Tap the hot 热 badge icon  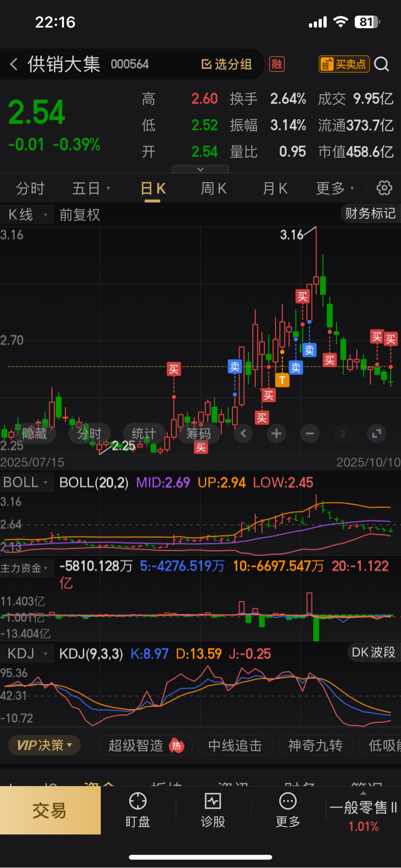tap(176, 746)
